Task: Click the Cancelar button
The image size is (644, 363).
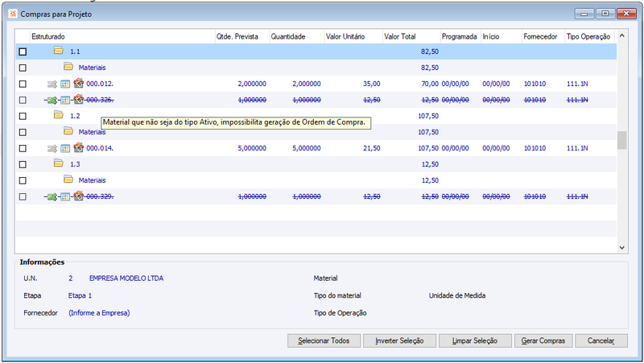Action: (601, 340)
